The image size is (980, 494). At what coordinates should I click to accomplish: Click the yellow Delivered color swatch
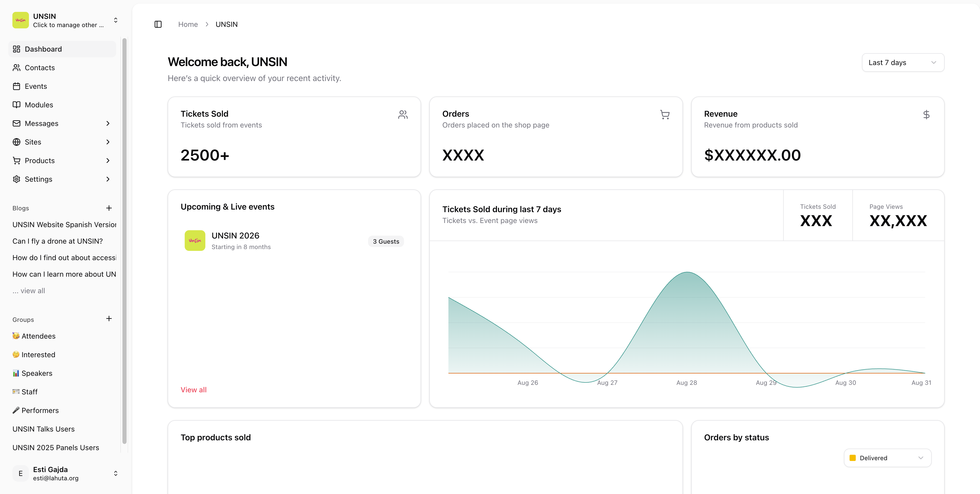click(x=853, y=458)
